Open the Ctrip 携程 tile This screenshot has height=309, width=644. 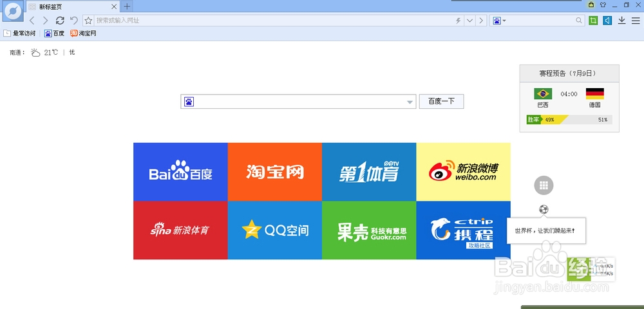point(463,230)
